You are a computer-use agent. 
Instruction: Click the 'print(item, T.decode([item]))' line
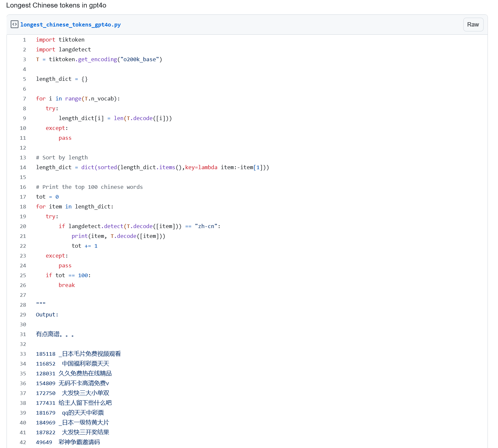click(119, 236)
